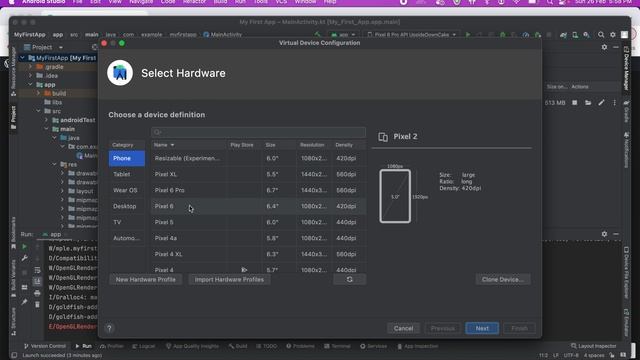Click the Clone Device button
The image size is (640, 360).
click(503, 280)
